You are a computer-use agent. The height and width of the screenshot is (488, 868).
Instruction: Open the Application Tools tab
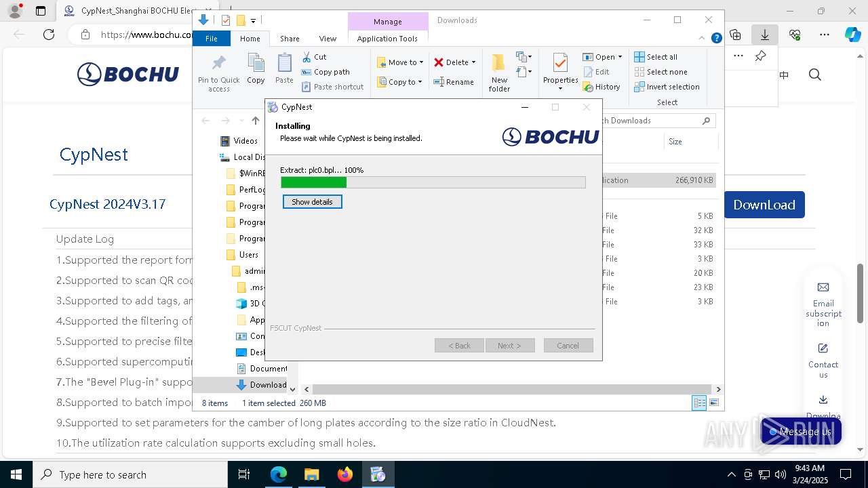click(x=387, y=39)
